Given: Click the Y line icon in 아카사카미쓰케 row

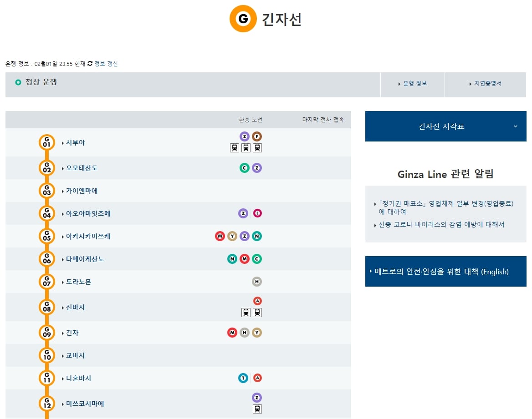Looking at the screenshot, I should 232,236.
